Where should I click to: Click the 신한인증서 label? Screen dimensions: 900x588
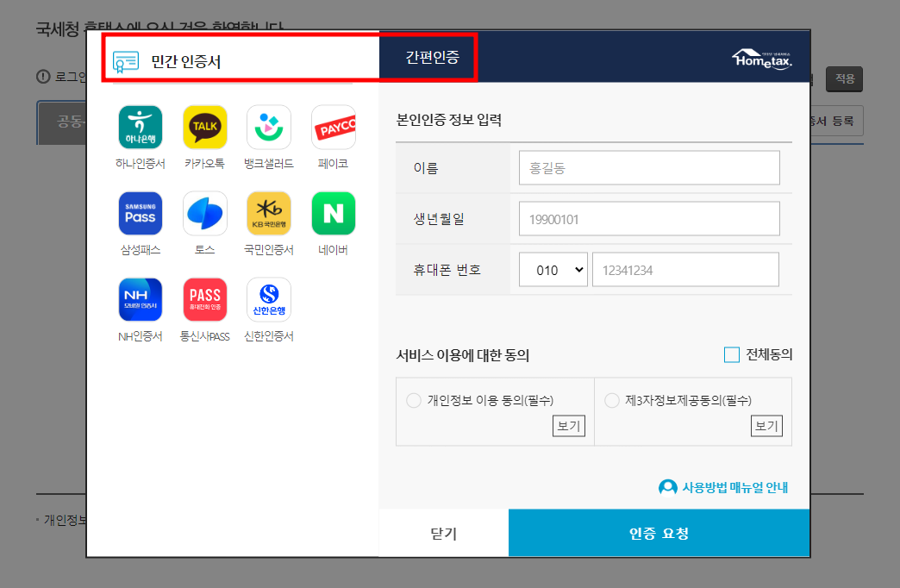pyautogui.click(x=269, y=336)
